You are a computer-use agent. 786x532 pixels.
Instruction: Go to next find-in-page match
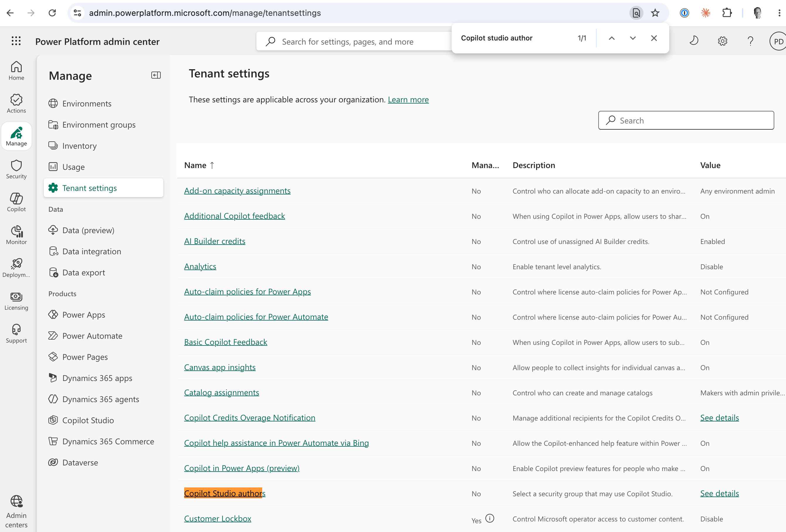632,38
